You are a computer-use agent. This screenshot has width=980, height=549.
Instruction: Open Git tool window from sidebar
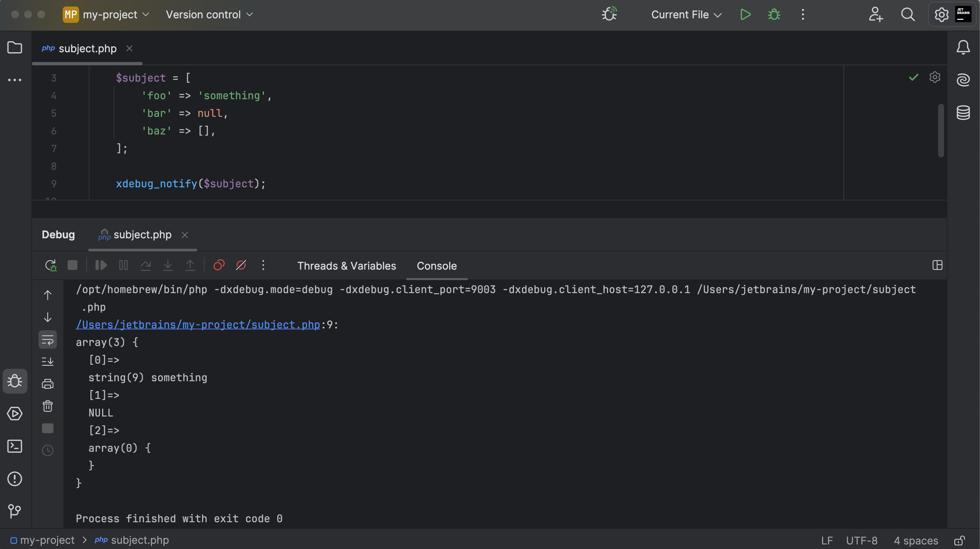tap(14, 511)
